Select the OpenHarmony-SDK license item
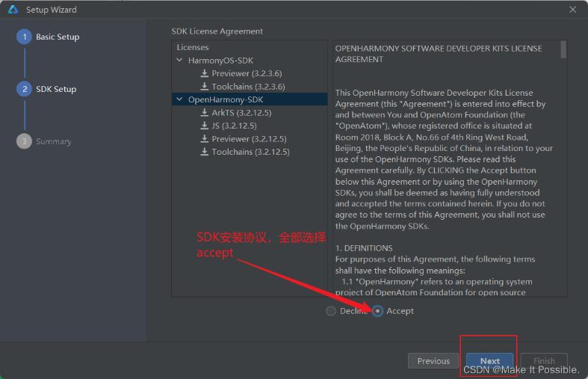This screenshot has width=588, height=379. coord(225,99)
